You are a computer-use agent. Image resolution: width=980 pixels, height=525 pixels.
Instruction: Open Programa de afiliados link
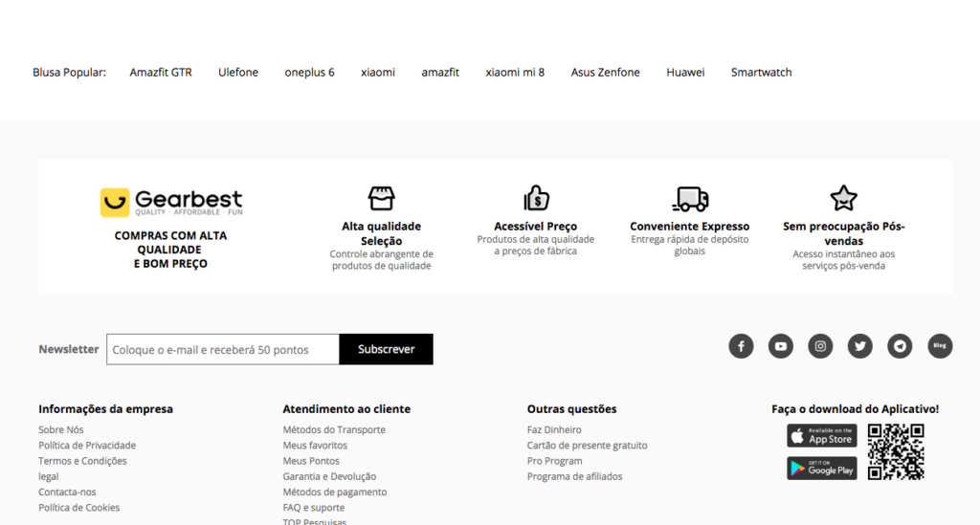coord(574,476)
